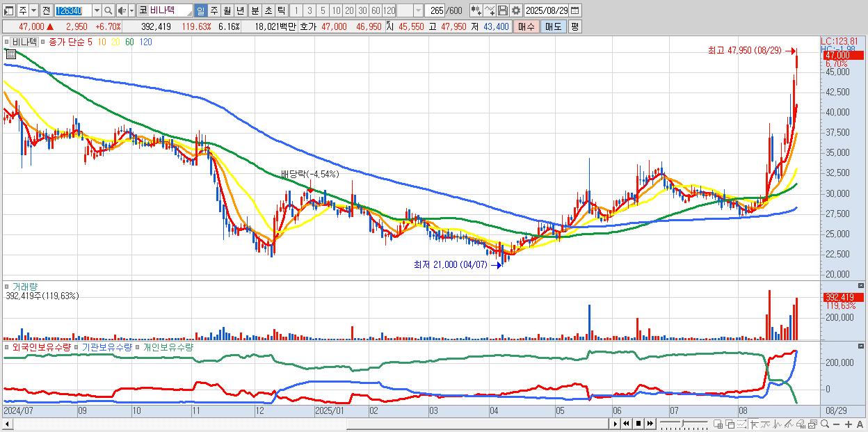Click the pencil-draw line icon in bottom toolbar
Screen dimensions: 868x432
pyautogui.click(x=789, y=424)
